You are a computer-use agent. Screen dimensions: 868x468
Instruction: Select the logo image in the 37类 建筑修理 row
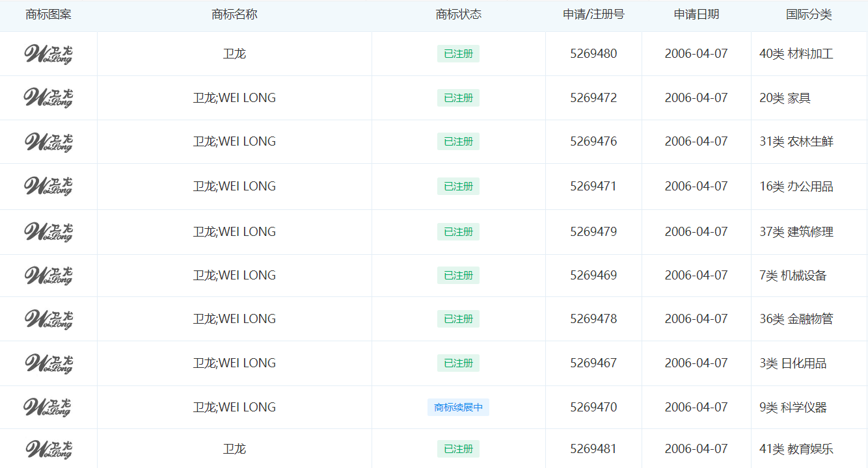tap(48, 232)
